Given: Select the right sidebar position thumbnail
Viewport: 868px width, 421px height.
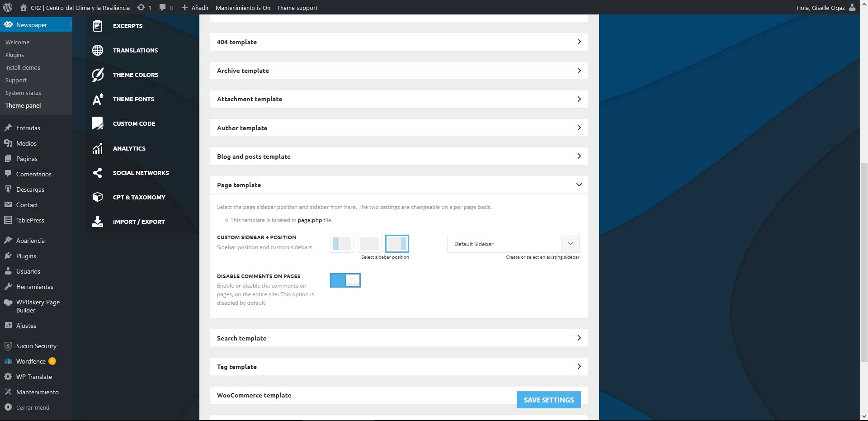Looking at the screenshot, I should pos(397,244).
